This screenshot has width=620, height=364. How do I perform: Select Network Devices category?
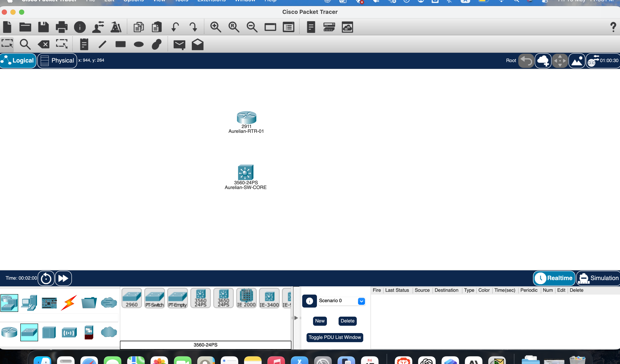9,303
